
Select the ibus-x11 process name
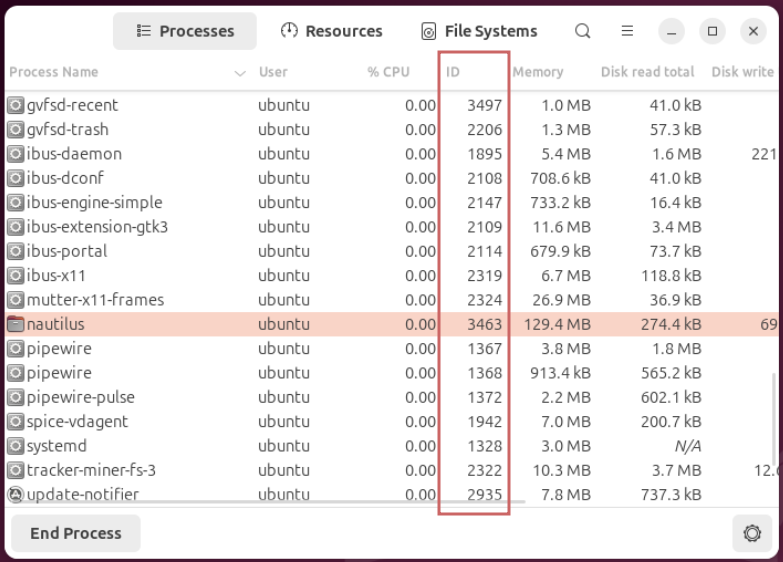coord(56,275)
